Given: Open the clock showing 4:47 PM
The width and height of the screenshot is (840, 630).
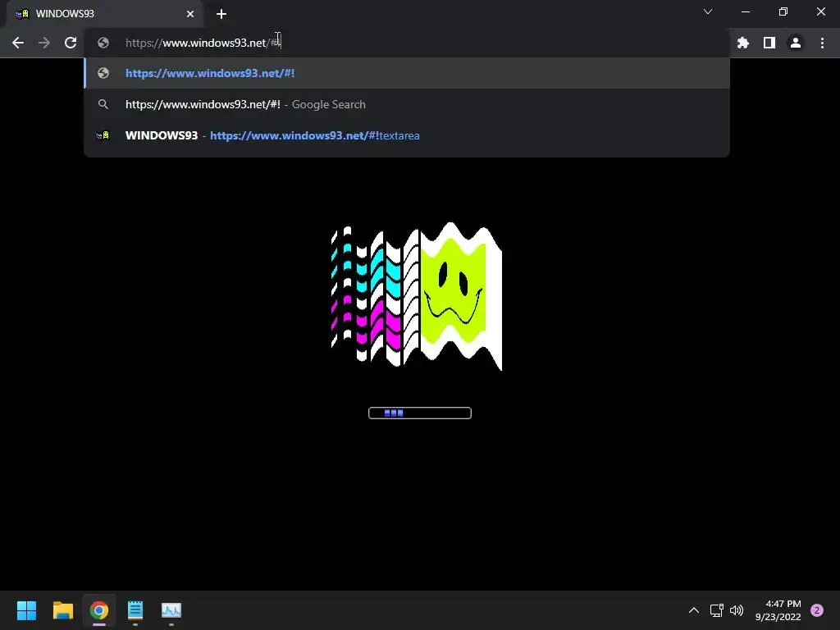Looking at the screenshot, I should pos(778,610).
